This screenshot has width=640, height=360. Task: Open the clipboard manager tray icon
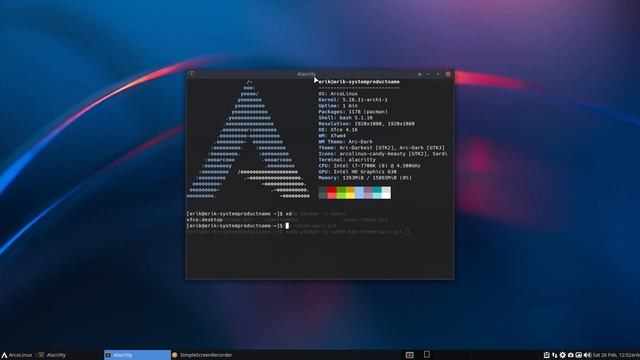[x=546, y=355]
